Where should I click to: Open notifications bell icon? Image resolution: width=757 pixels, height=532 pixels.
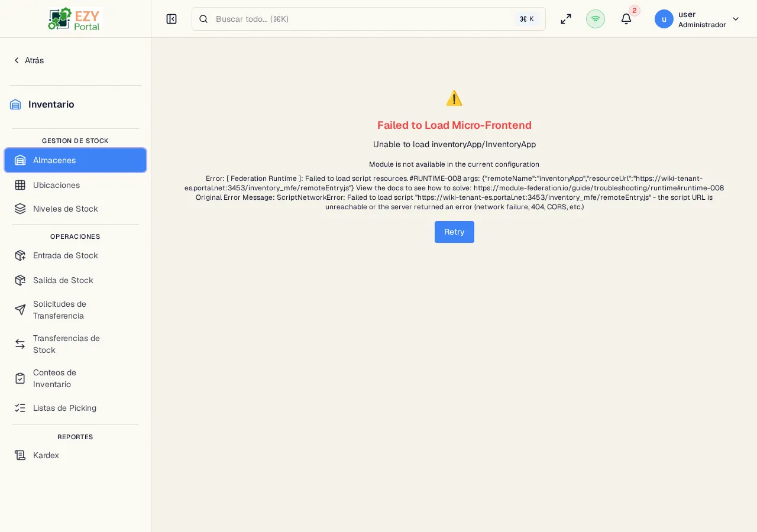coord(626,19)
